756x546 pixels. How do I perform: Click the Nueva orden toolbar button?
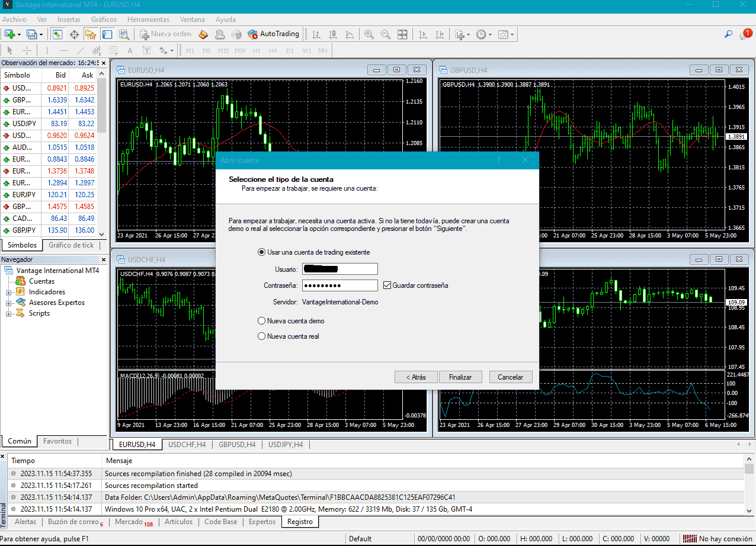166,34
